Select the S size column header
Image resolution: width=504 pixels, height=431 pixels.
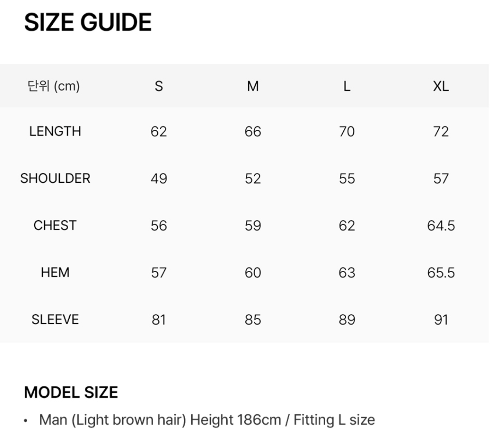[159, 86]
